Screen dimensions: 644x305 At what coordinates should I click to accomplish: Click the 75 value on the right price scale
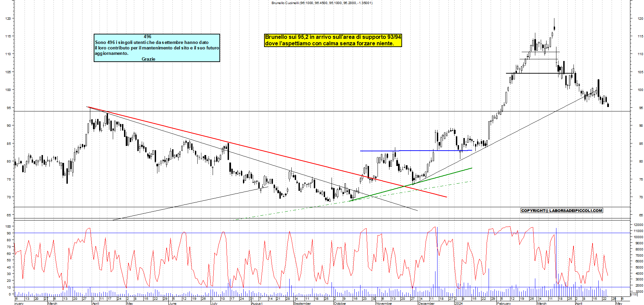point(641,179)
